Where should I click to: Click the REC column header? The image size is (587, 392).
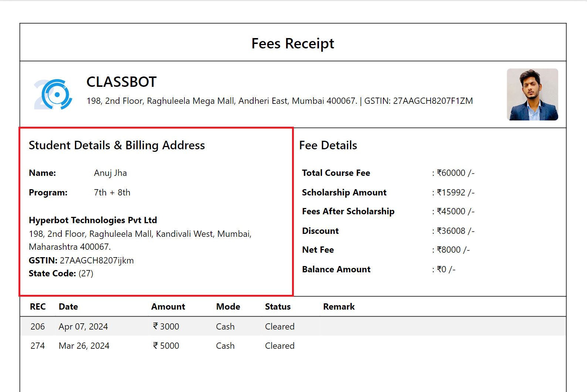[38, 307]
